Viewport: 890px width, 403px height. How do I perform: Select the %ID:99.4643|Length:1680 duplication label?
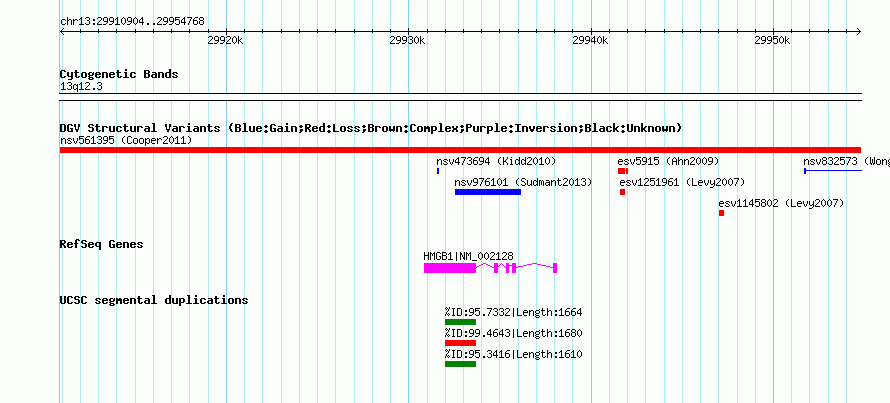tap(514, 333)
